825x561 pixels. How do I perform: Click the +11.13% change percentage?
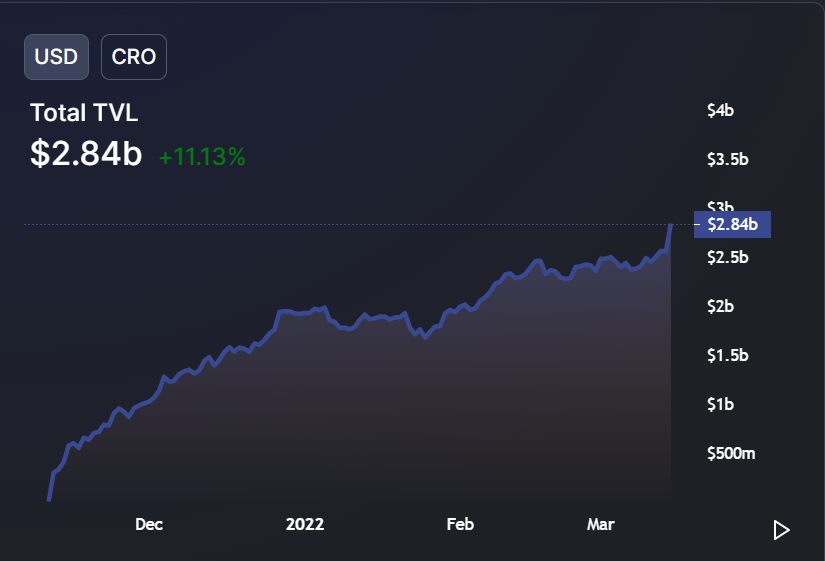(x=202, y=157)
